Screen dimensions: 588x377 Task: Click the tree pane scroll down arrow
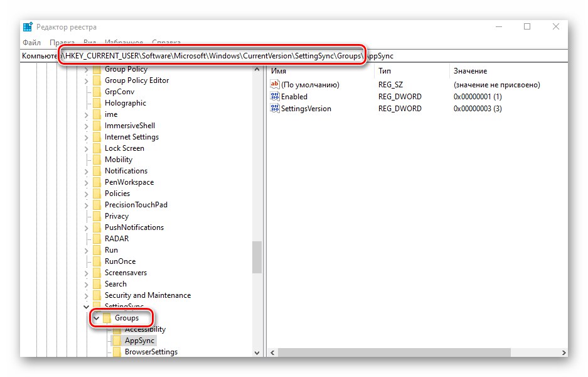tap(257, 352)
